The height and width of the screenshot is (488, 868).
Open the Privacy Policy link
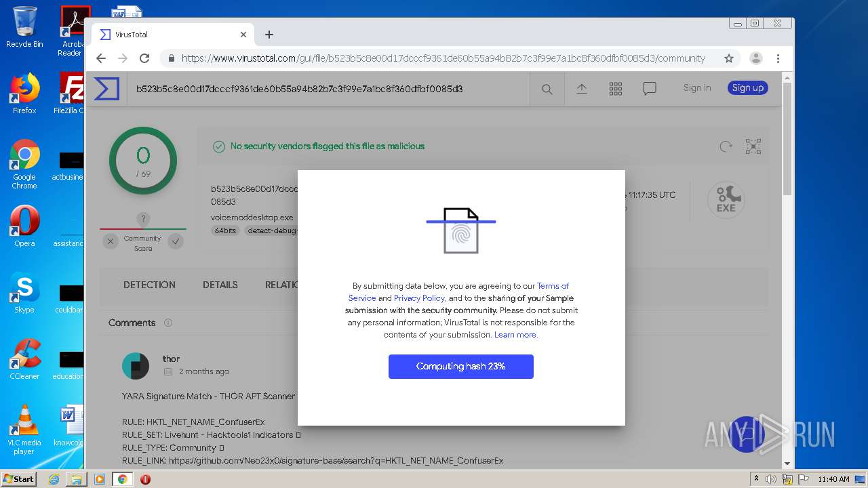[x=419, y=298]
